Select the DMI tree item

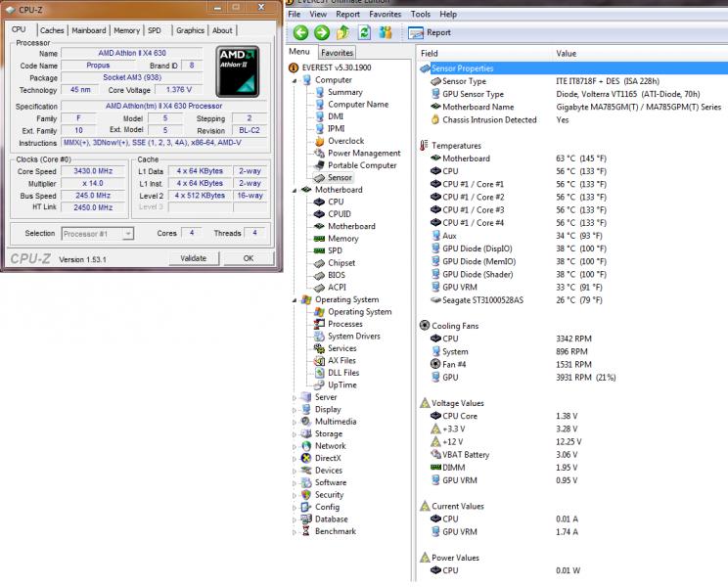tap(336, 116)
